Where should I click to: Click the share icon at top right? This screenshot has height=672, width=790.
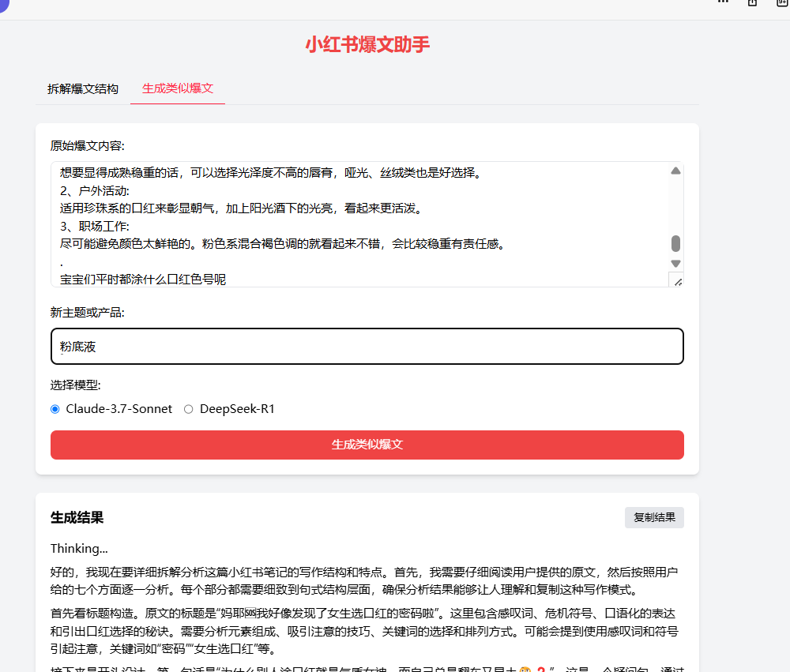[752, 2]
